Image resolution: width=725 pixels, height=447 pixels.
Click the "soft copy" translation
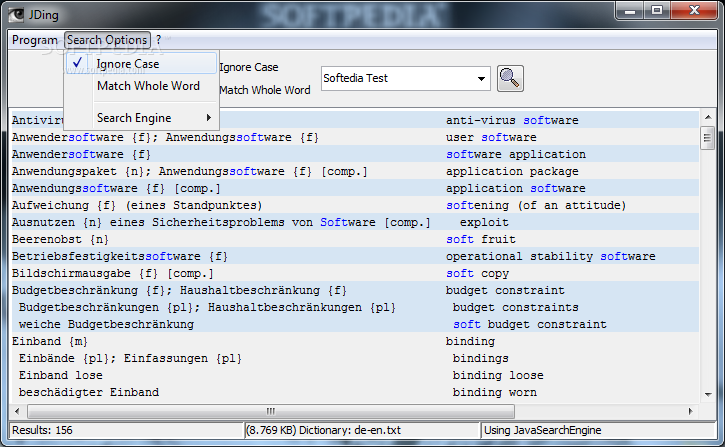477,274
